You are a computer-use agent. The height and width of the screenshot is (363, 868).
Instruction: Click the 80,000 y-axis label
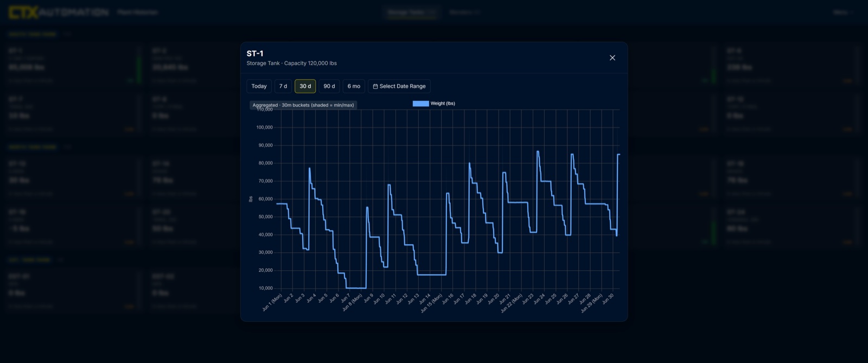tap(266, 163)
